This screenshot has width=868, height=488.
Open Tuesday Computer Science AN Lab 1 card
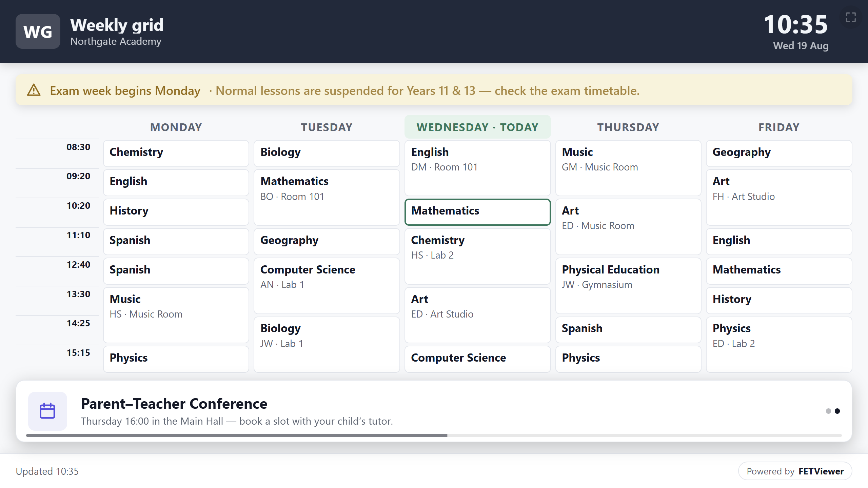point(327,286)
